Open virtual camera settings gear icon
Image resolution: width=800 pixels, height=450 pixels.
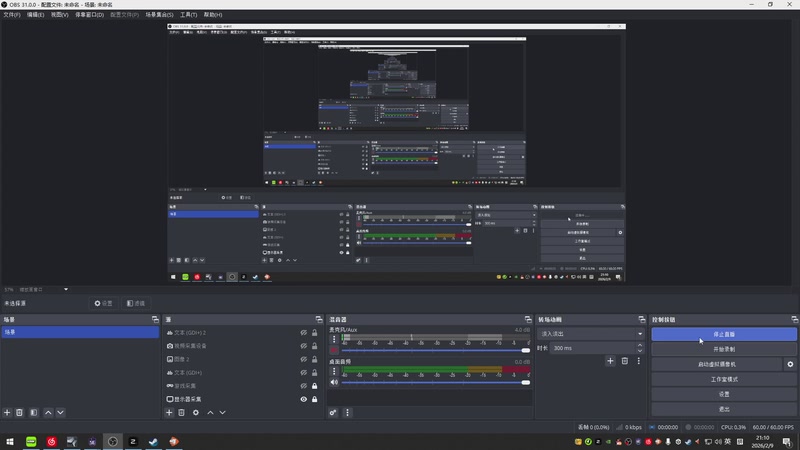(x=789, y=365)
